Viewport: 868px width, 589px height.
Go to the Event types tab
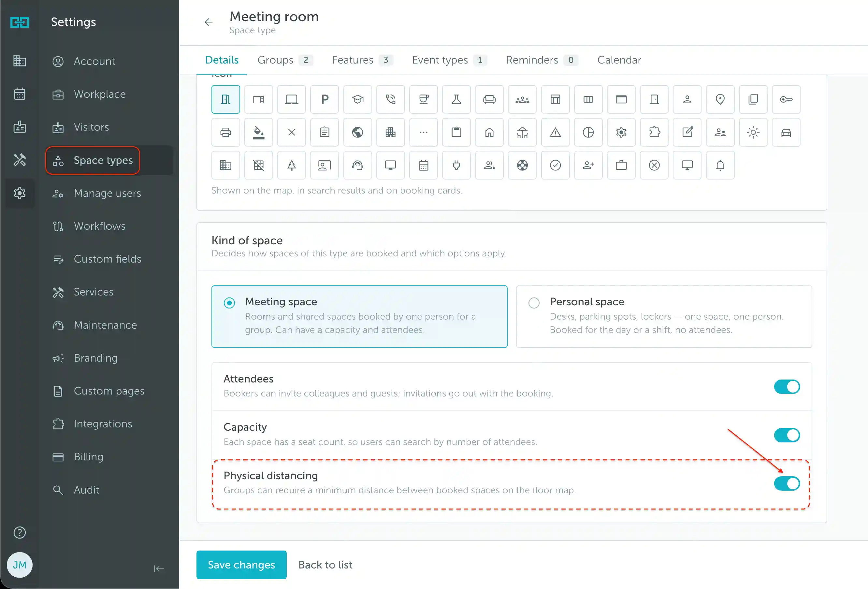pyautogui.click(x=449, y=60)
